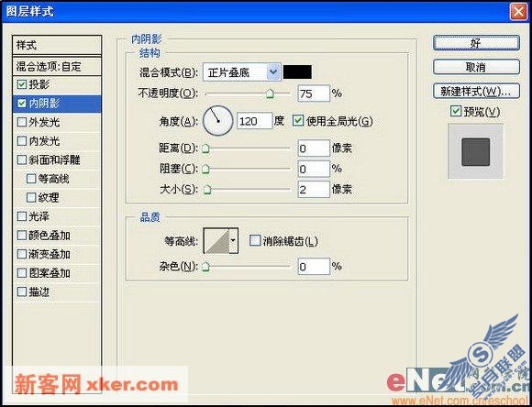Toggle the 使用全局光 checkbox
The width and height of the screenshot is (532, 407).
tap(297, 121)
